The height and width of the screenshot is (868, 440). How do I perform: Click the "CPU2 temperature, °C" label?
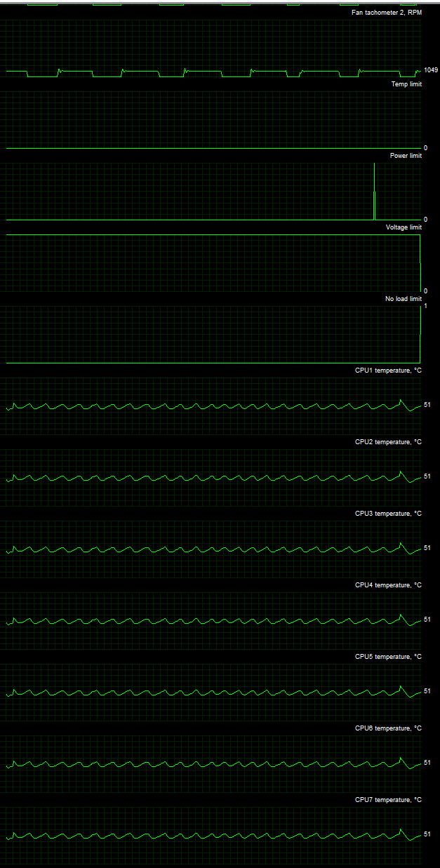388,442
